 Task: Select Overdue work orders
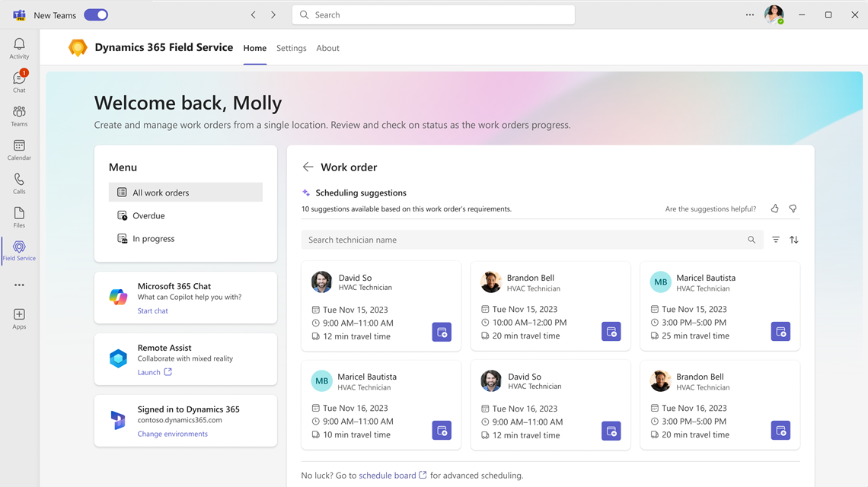click(186, 216)
